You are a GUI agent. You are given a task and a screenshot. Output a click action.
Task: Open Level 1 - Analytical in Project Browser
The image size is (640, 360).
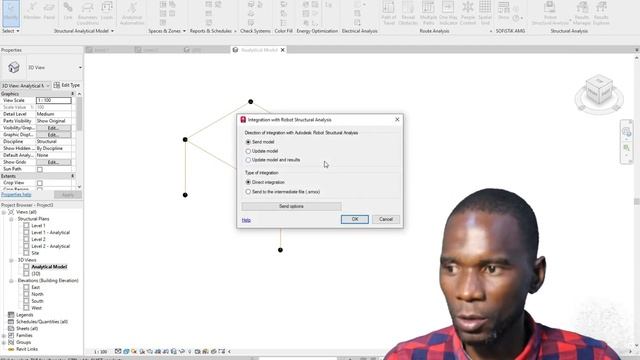tap(51, 233)
